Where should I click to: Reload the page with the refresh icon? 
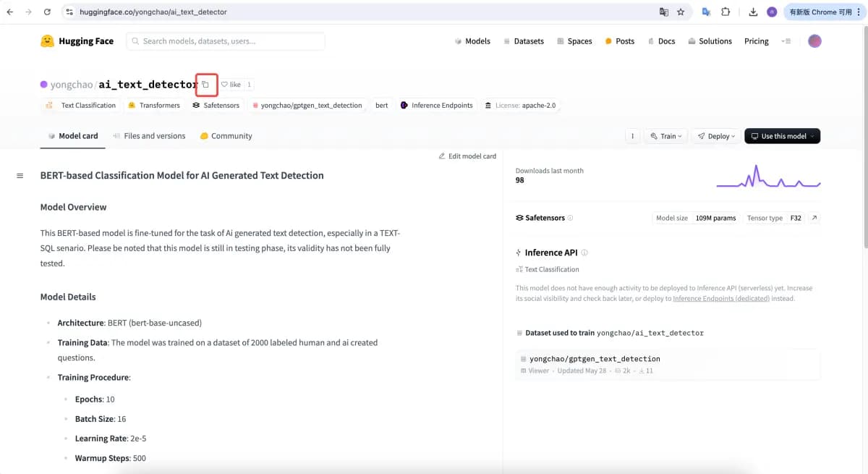[47, 12]
